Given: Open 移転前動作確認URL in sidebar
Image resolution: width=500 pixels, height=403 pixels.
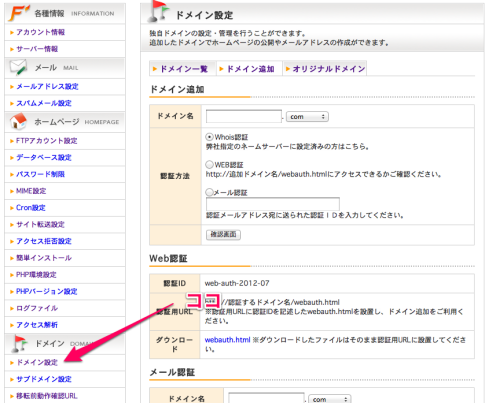Looking at the screenshot, I should point(47,396).
